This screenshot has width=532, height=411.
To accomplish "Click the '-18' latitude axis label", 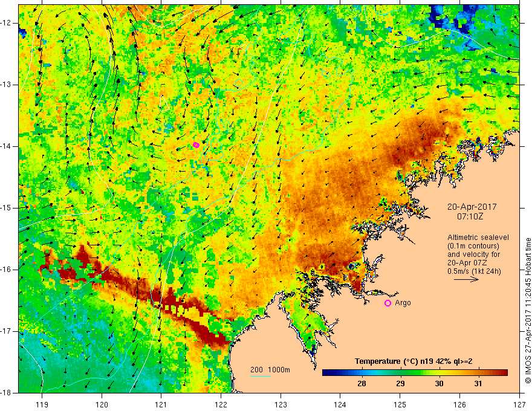I will 5,393.
